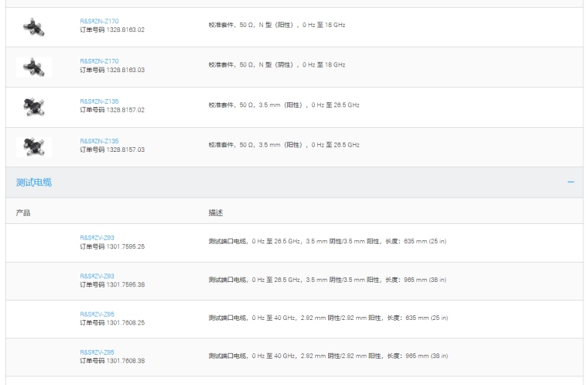Click the 产品 column header
Image resolution: width=588 pixels, height=385 pixels.
point(24,211)
